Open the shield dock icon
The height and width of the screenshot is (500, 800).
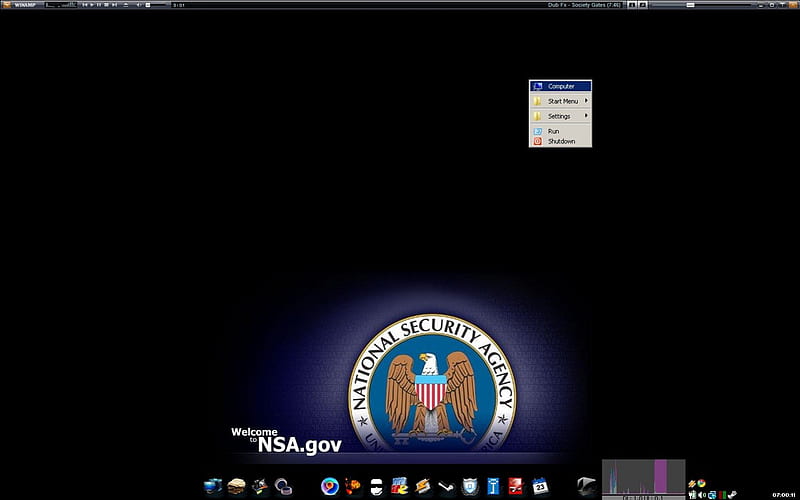[470, 486]
